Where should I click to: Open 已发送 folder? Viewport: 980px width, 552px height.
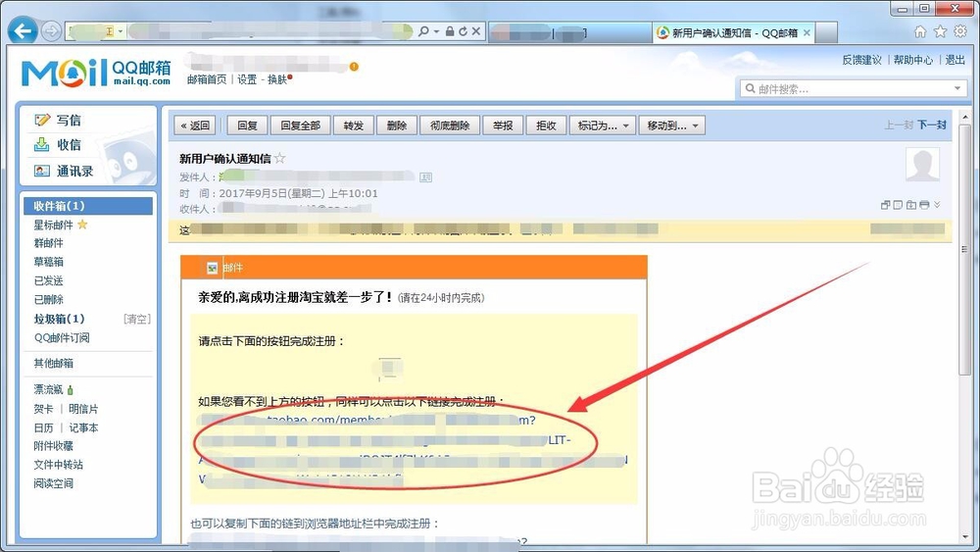point(48,280)
